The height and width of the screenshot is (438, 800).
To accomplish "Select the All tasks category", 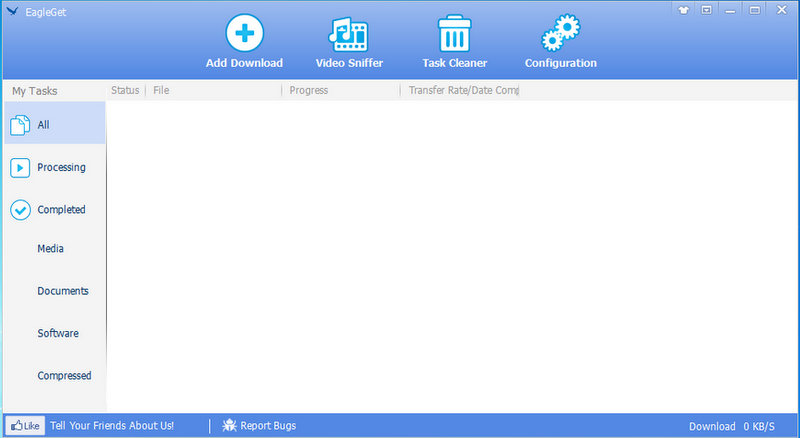I will [x=55, y=123].
